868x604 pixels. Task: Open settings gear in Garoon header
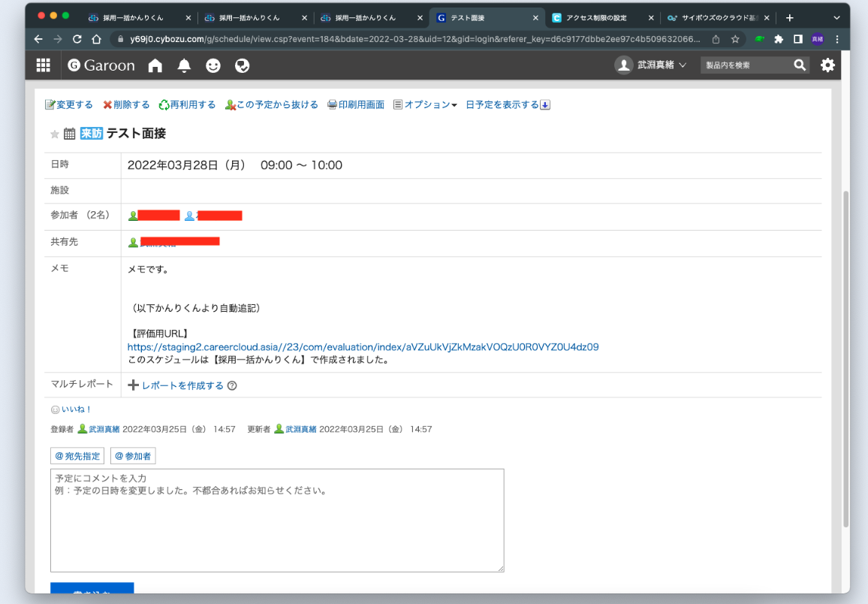click(x=827, y=65)
